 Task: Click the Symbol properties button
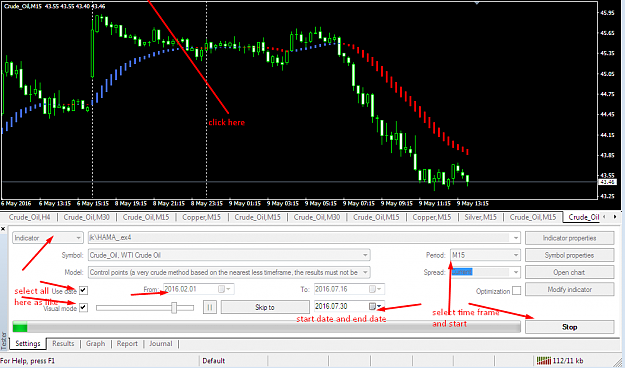coord(569,255)
